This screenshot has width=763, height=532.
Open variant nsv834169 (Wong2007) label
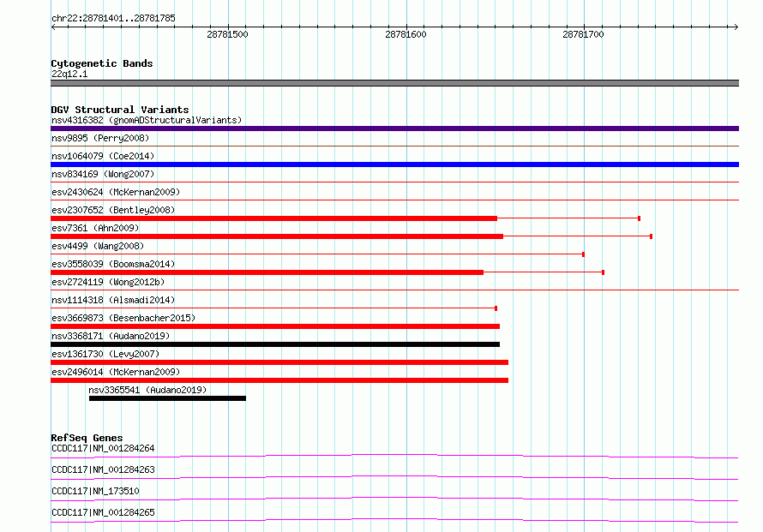pos(103,174)
